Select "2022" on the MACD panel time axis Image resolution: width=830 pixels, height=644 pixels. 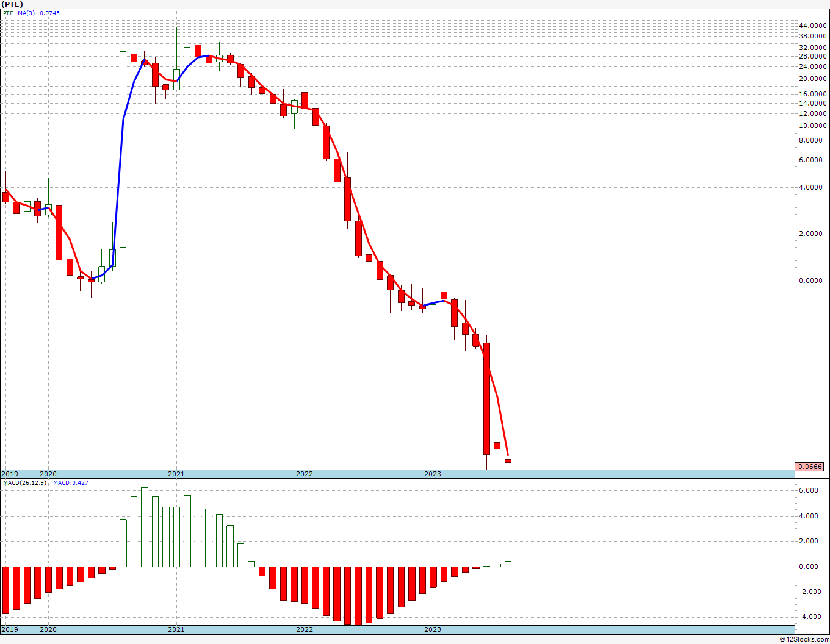[305, 629]
